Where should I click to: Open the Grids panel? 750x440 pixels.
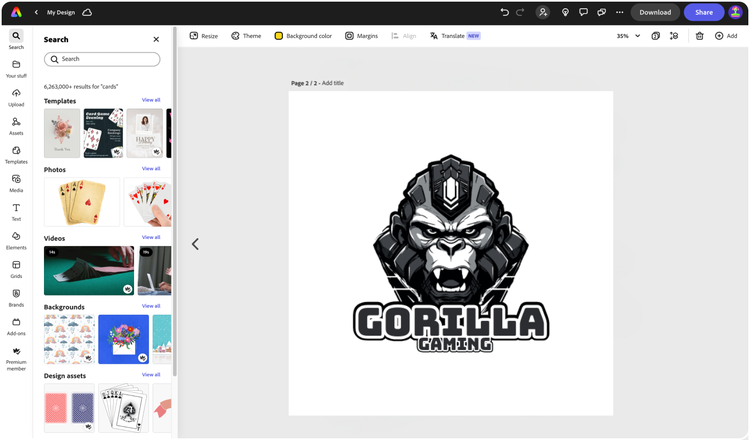tap(16, 270)
